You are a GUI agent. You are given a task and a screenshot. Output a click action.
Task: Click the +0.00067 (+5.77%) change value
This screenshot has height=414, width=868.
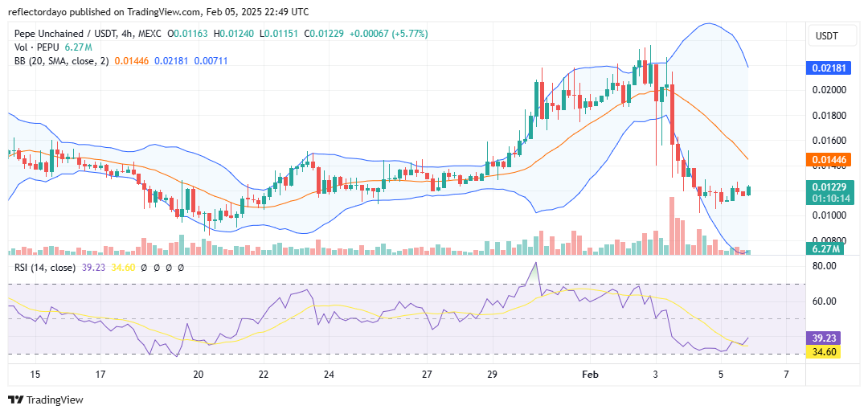pyautogui.click(x=387, y=34)
